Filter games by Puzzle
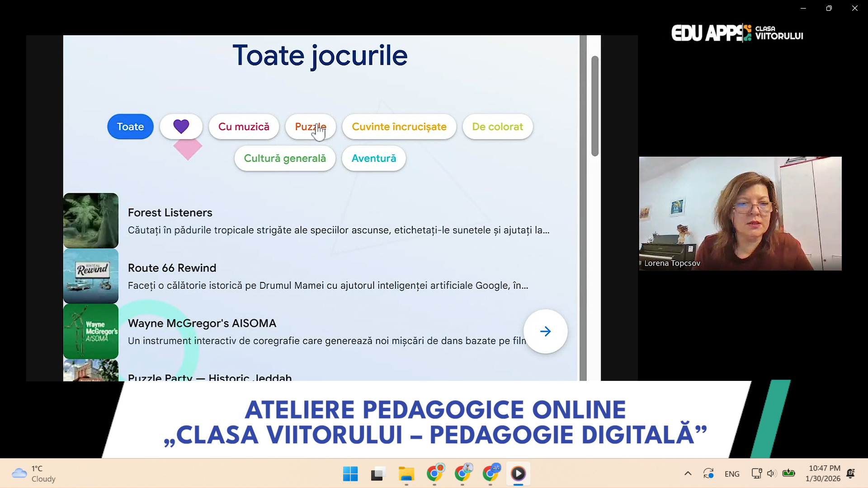 point(310,127)
